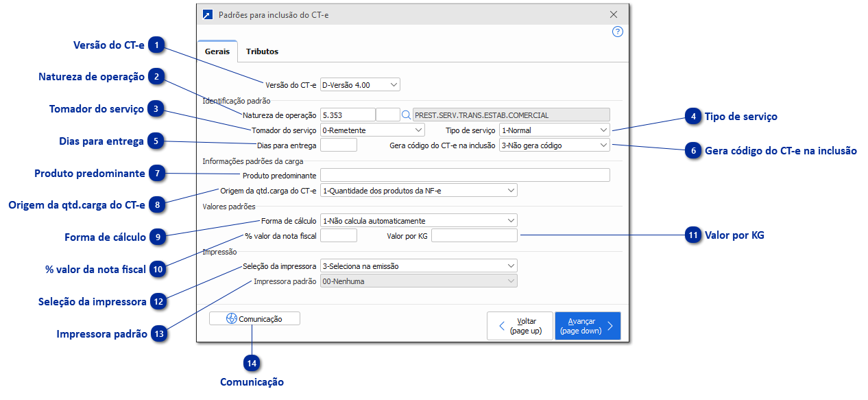This screenshot has width=868, height=400.
Task: Click numbered callout marker 11
Action: [693, 235]
